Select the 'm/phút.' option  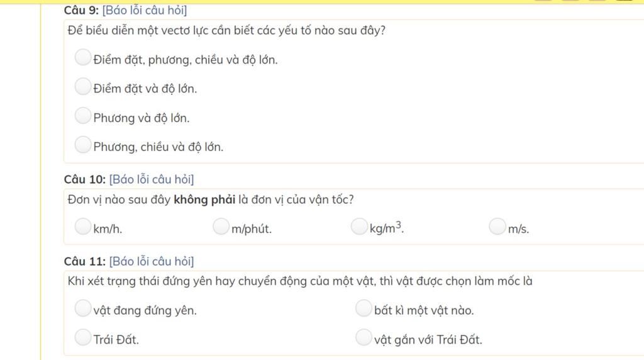221,227
